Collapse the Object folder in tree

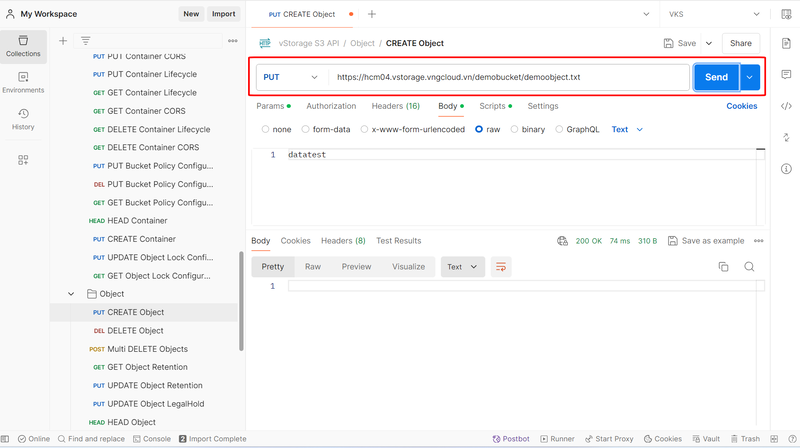pos(71,294)
